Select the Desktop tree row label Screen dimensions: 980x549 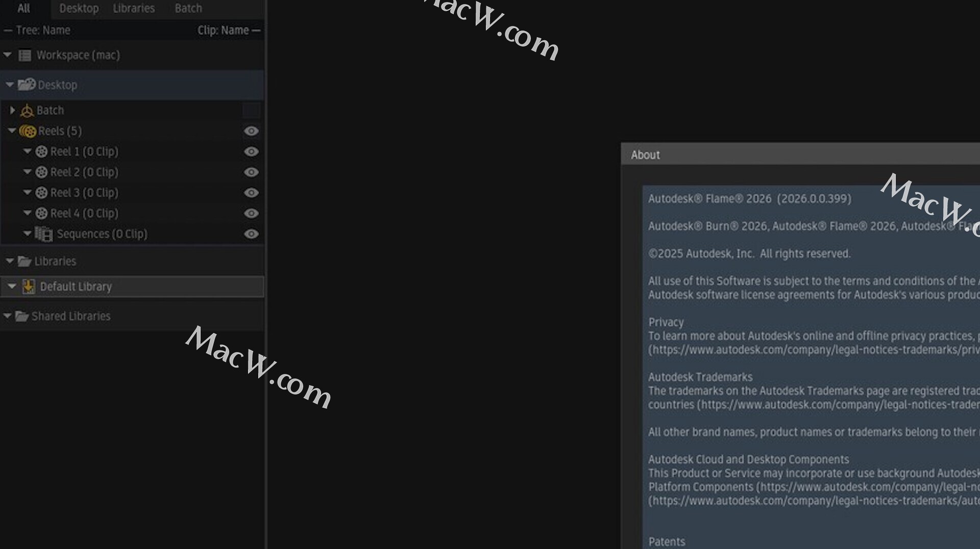[x=57, y=85]
